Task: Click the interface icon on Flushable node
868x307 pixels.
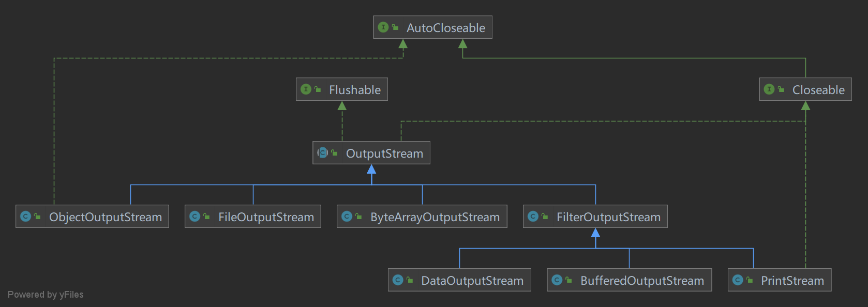Action: pos(306,89)
